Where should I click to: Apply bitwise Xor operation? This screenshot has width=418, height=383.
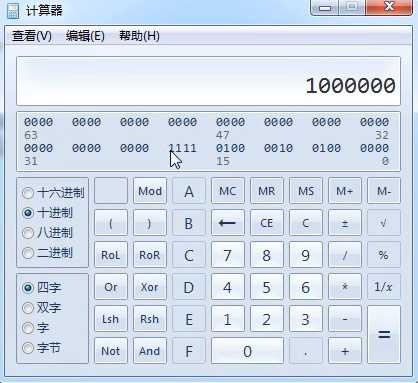(x=150, y=287)
